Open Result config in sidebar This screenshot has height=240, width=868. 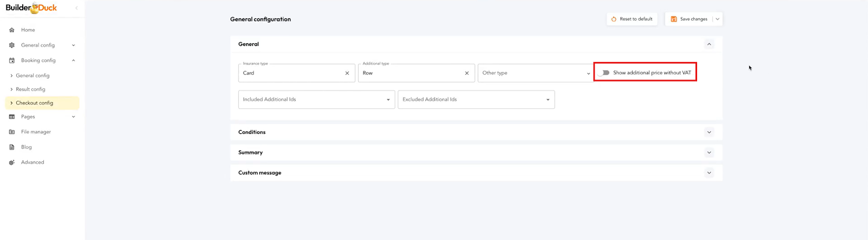coord(30,89)
